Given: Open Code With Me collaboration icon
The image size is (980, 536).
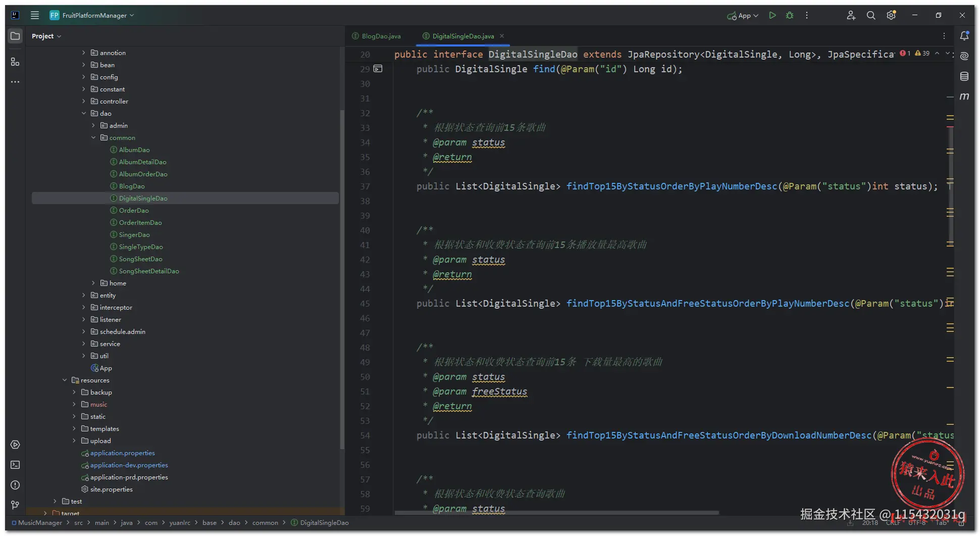Looking at the screenshot, I should (851, 15).
